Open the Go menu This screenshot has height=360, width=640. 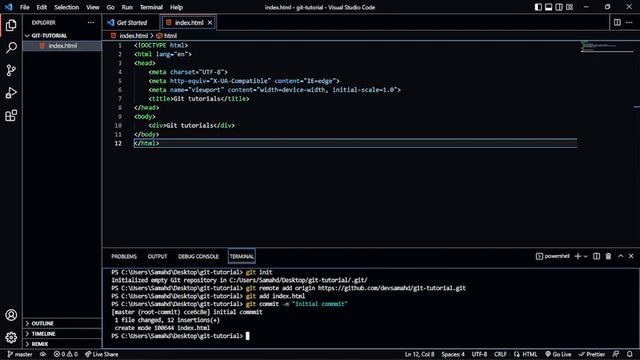(111, 7)
